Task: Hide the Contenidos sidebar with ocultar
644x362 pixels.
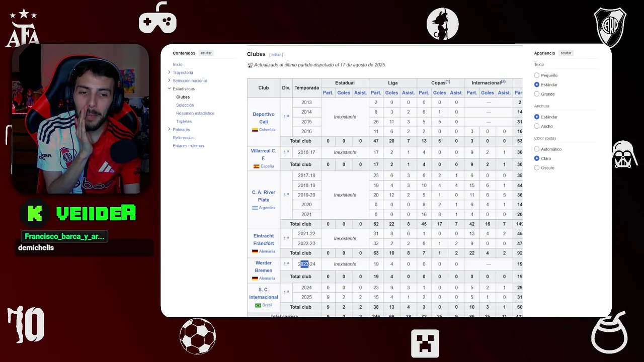Action: click(206, 53)
